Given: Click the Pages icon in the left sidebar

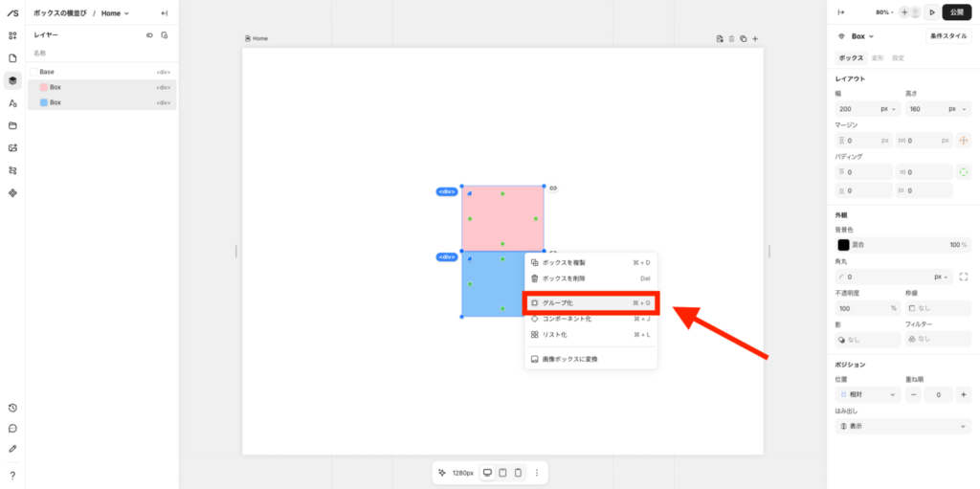Looking at the screenshot, I should (x=12, y=58).
